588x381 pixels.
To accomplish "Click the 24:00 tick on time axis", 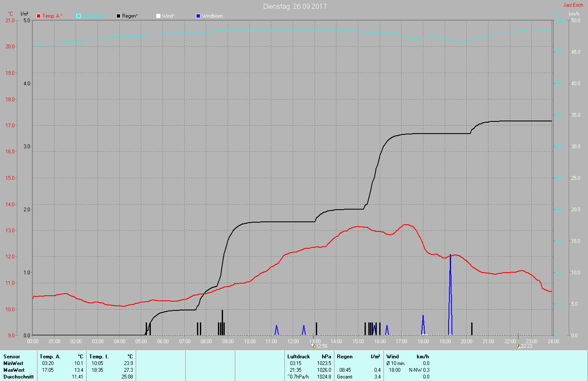I will pyautogui.click(x=554, y=342).
